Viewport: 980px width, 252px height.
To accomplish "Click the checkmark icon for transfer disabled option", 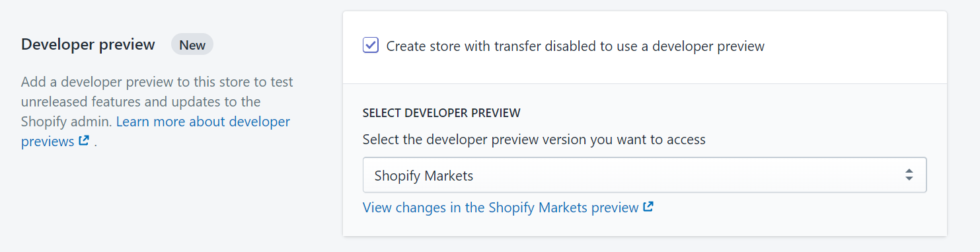I will point(371,46).
